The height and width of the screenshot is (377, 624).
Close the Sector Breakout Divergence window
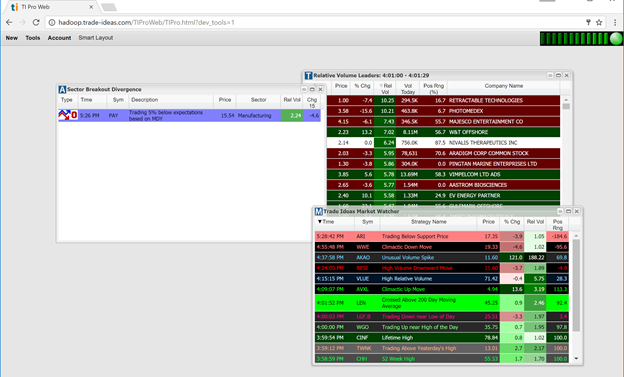[x=320, y=90]
